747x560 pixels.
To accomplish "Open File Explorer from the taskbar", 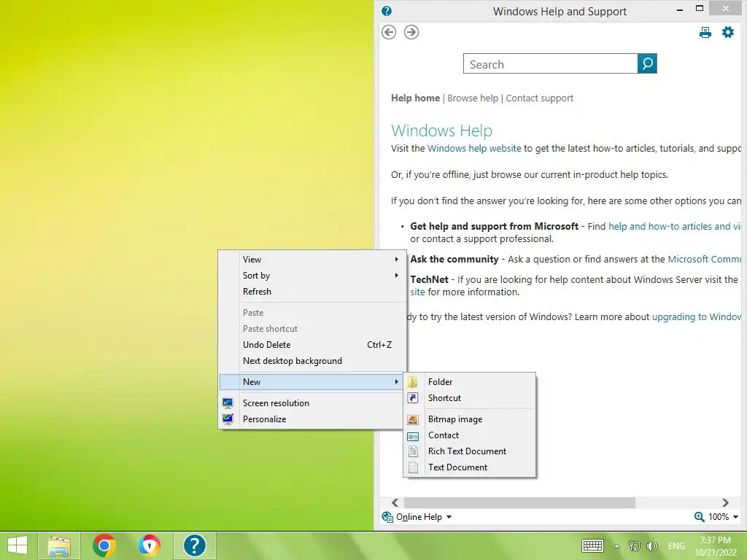I will coord(59,545).
